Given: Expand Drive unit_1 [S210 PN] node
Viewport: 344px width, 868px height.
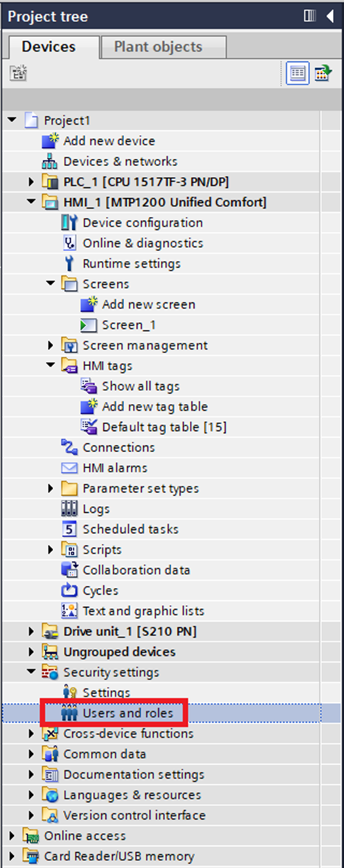Looking at the screenshot, I should pos(32,631).
